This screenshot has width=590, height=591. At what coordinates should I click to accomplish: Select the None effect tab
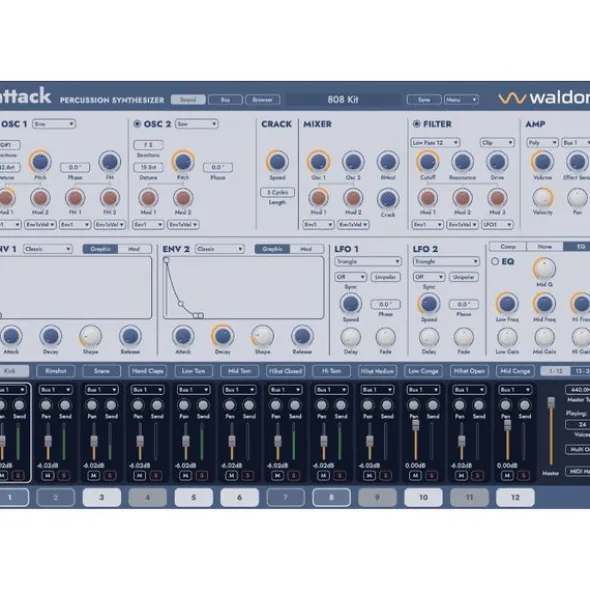(x=545, y=247)
